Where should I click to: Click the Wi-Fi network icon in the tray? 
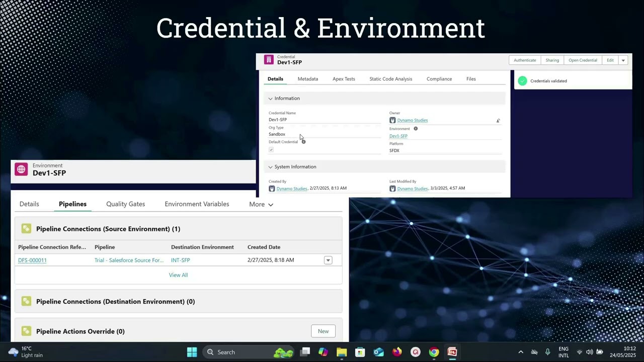580,352
